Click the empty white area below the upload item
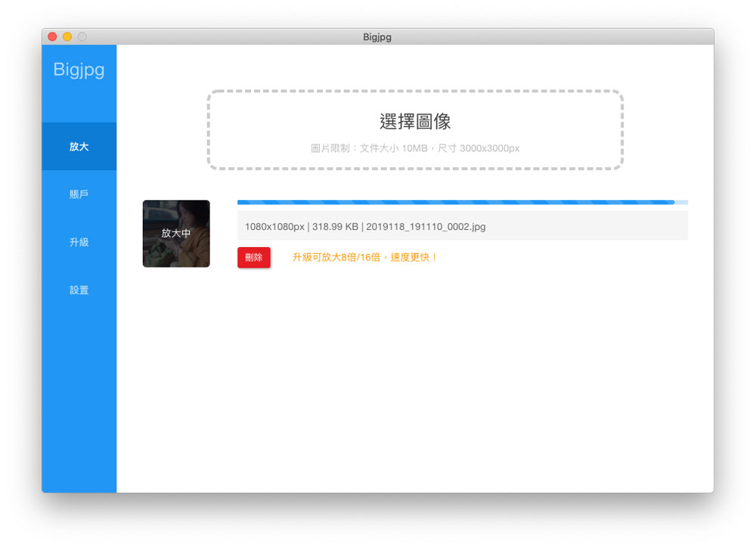Screen dimensions: 756x548 [415, 378]
